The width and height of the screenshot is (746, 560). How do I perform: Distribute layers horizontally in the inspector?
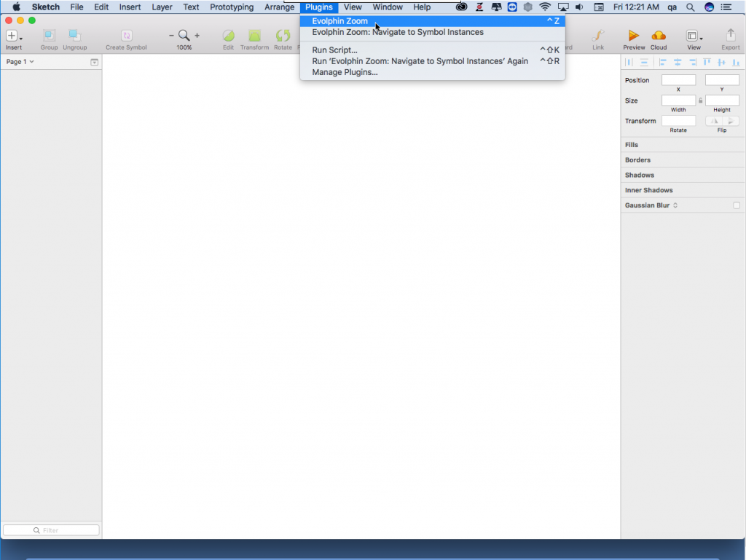point(629,63)
